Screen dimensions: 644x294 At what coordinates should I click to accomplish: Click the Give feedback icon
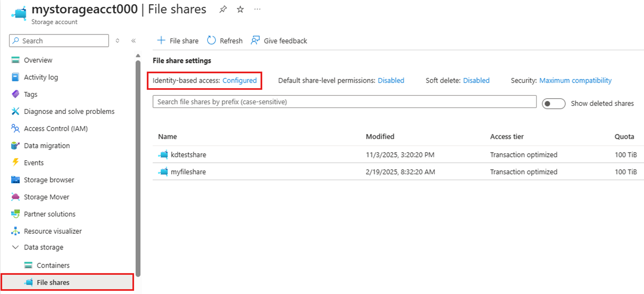point(255,41)
